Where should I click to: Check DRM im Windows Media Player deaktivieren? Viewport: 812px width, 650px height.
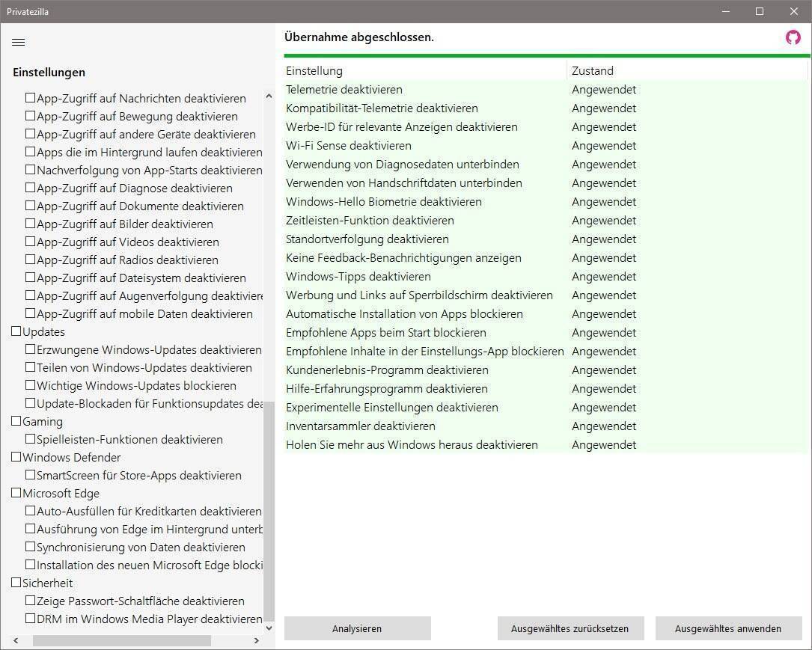(31, 619)
